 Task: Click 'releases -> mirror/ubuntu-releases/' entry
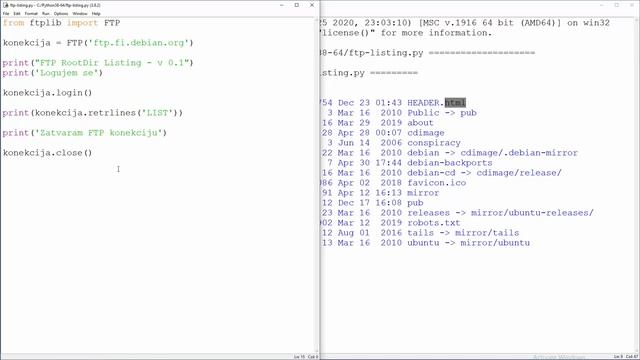click(500, 213)
